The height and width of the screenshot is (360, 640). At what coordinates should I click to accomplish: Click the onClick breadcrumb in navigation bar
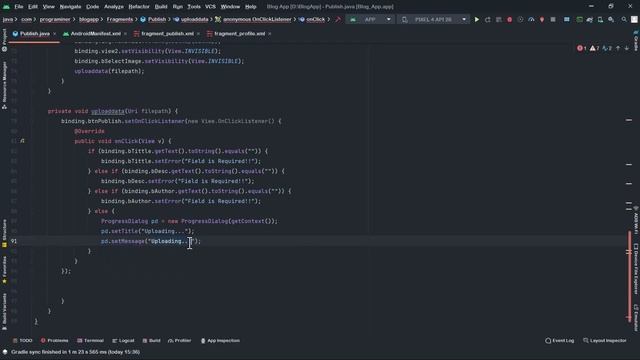312,19
